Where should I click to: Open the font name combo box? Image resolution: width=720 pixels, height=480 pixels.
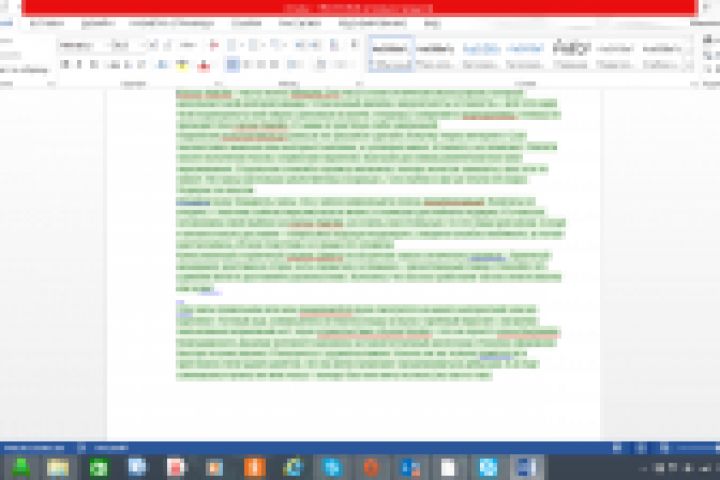pos(81,45)
